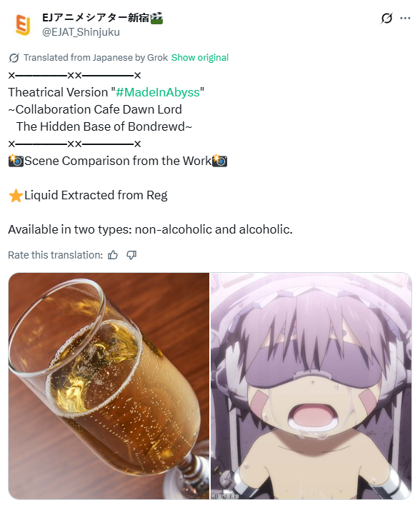420x510 pixels.
Task: Open the @EJAT_Shinjuku handle
Action: (81, 32)
